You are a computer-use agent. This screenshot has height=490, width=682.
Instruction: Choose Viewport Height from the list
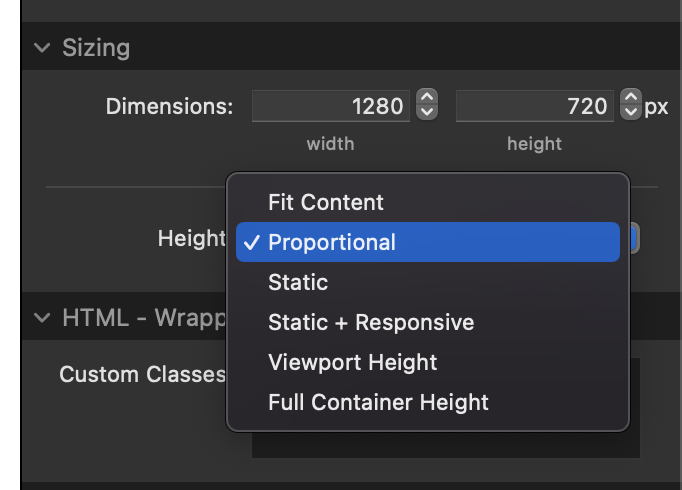353,363
